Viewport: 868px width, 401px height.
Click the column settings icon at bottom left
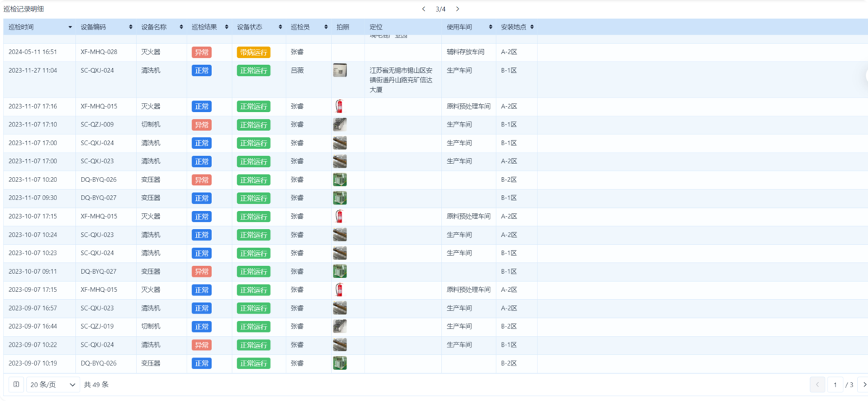pyautogui.click(x=17, y=385)
